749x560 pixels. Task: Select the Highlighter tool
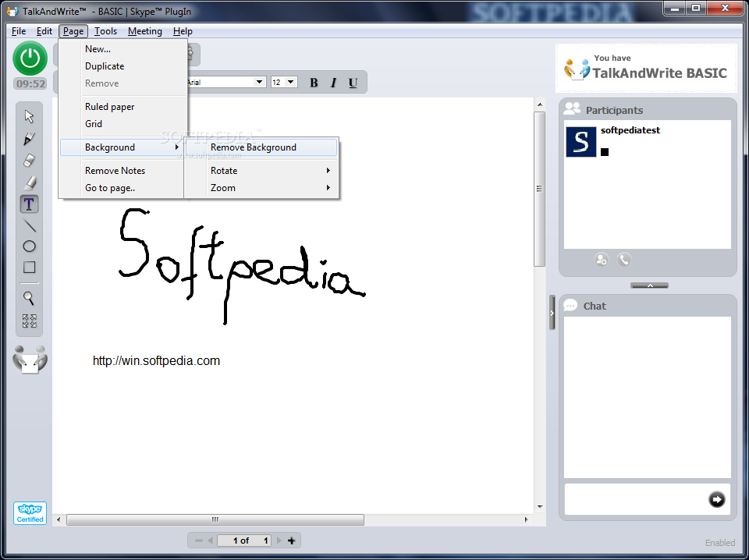(29, 183)
